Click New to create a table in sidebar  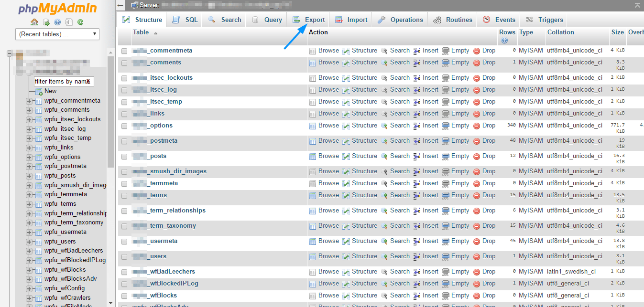click(50, 91)
